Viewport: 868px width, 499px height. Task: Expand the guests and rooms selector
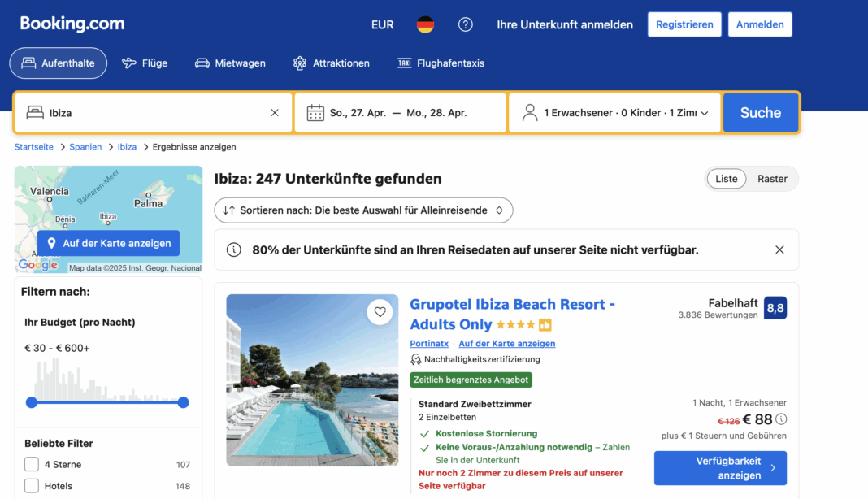(x=614, y=113)
